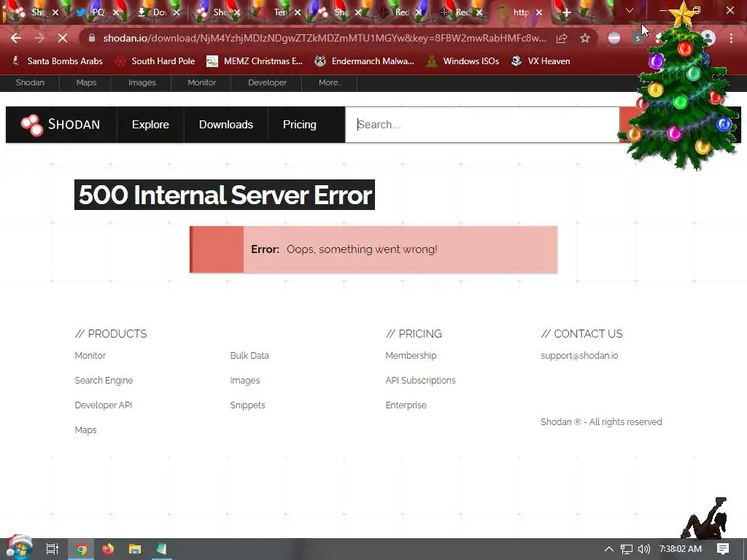Open the Maps footer link under Products
Image resolution: width=747 pixels, height=560 pixels.
(x=86, y=430)
